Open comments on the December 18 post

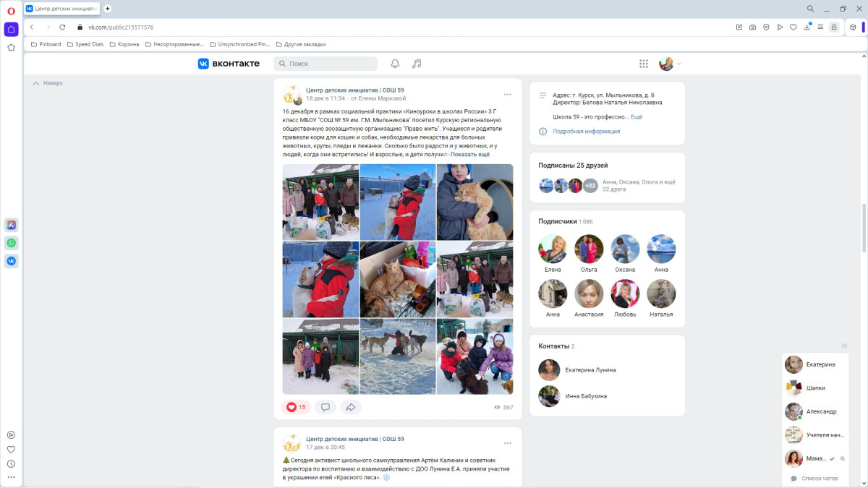tap(325, 407)
